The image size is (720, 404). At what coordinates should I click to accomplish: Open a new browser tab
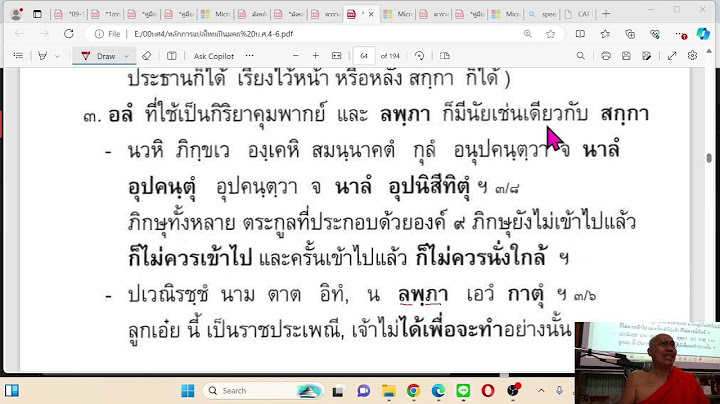pos(606,14)
